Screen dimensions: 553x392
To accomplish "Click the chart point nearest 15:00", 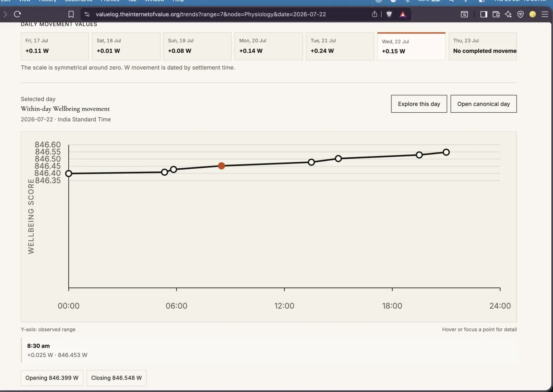I will point(338,158).
